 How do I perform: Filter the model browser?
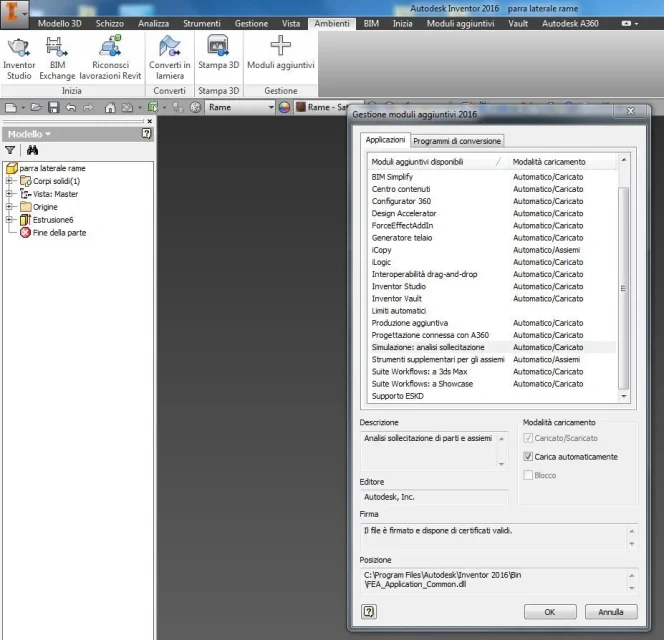pos(10,150)
